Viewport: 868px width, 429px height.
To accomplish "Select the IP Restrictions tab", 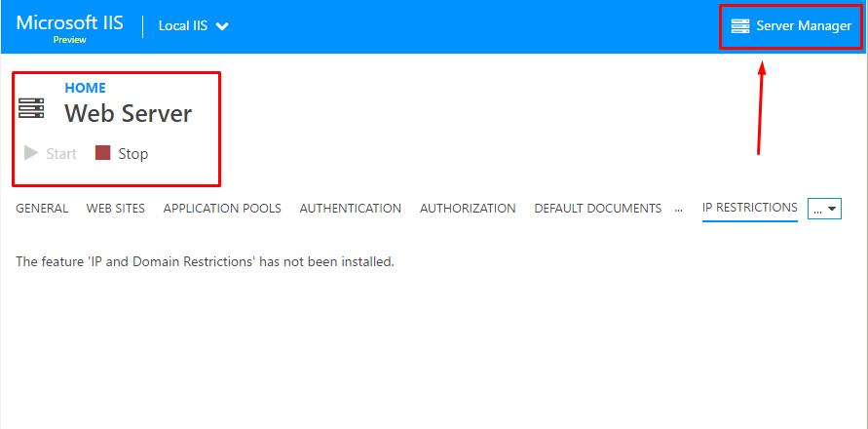I will tap(750, 208).
